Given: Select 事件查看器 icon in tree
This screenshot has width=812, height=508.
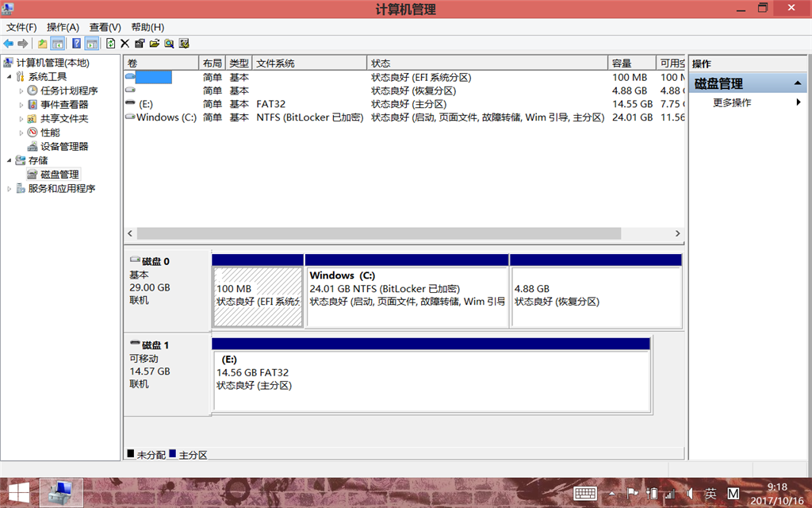Looking at the screenshot, I should (x=32, y=105).
